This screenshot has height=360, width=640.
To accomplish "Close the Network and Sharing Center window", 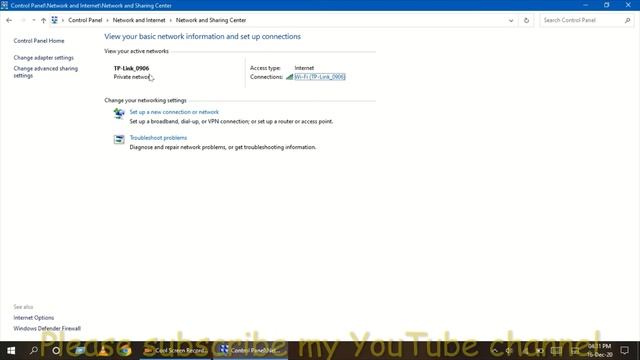I will click(628, 5).
